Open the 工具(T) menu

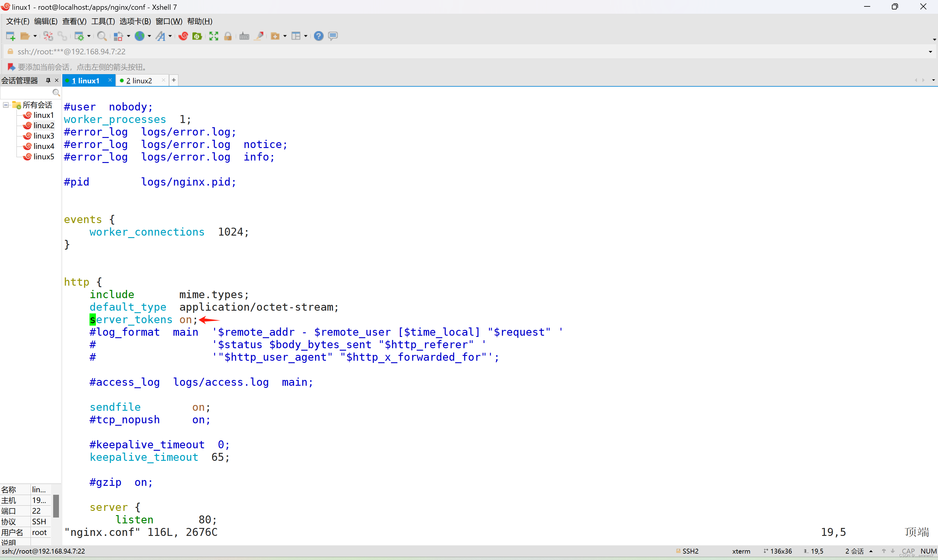click(x=103, y=21)
